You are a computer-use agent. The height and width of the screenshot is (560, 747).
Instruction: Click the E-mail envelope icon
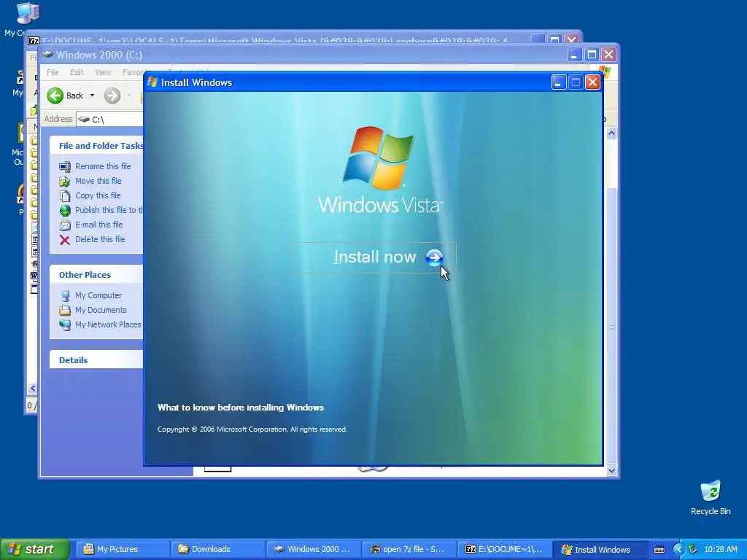pyautogui.click(x=65, y=225)
